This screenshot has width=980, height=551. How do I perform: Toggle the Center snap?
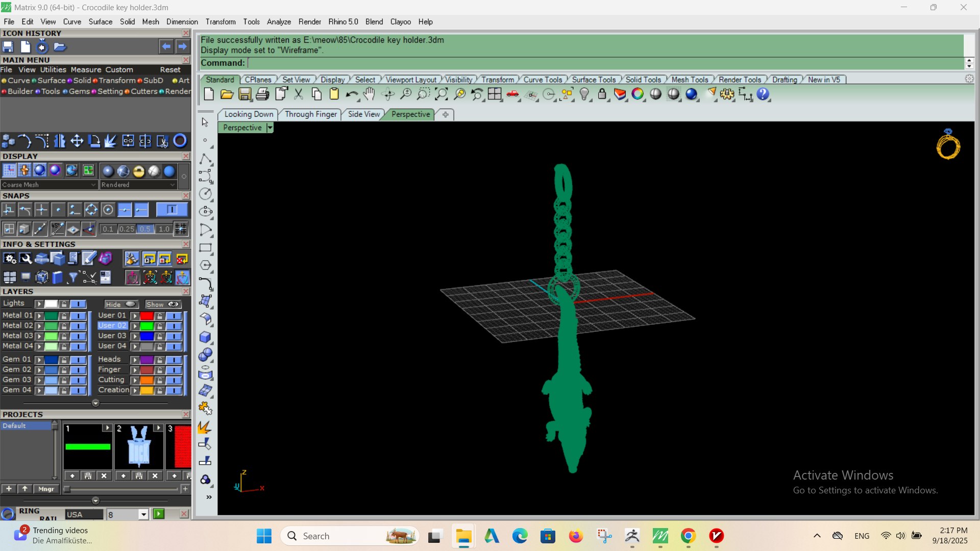pos(108,210)
